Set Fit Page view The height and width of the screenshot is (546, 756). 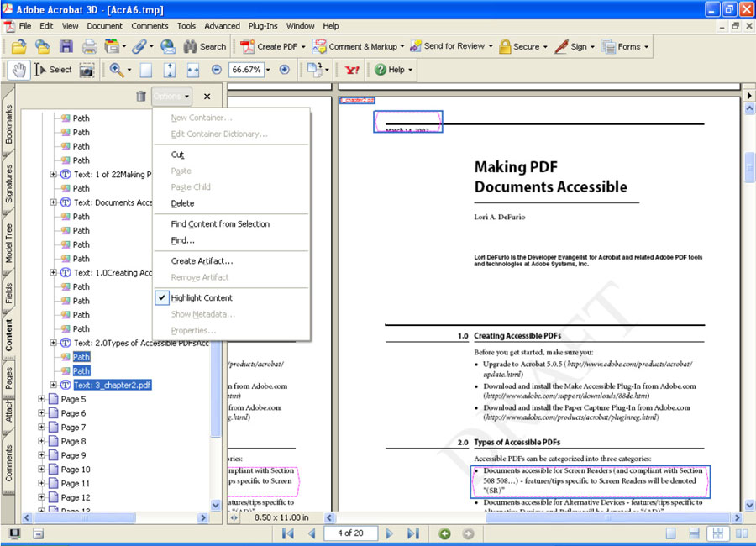click(169, 70)
